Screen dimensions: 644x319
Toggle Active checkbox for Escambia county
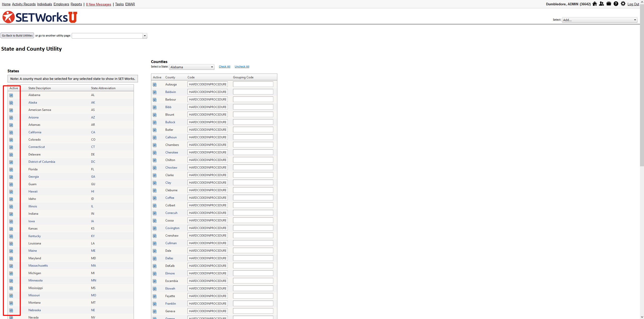tap(155, 281)
